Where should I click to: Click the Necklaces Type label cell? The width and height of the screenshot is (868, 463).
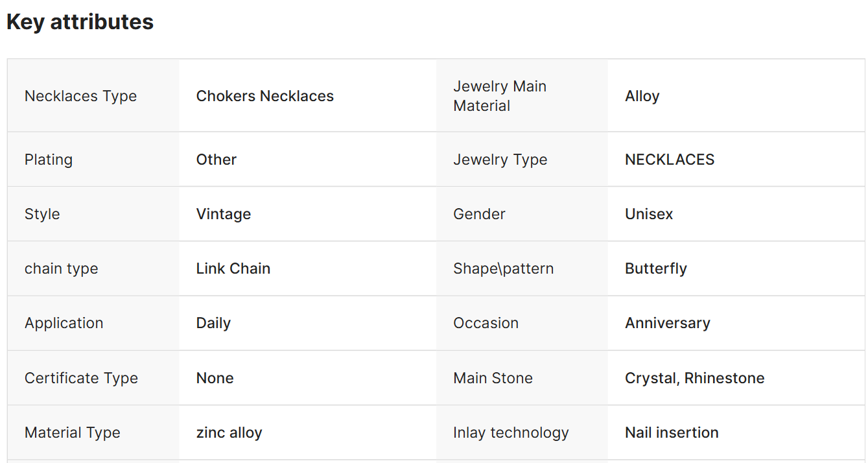(x=80, y=96)
